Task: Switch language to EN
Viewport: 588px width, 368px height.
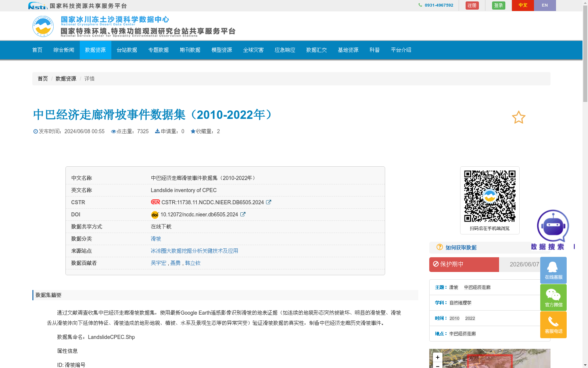Action: [x=545, y=6]
